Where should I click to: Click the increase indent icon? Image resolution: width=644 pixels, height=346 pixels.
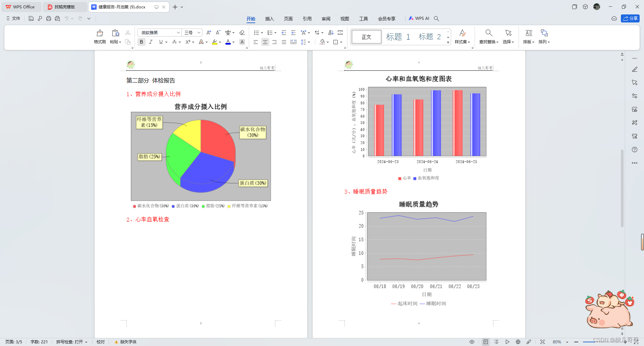click(x=293, y=33)
